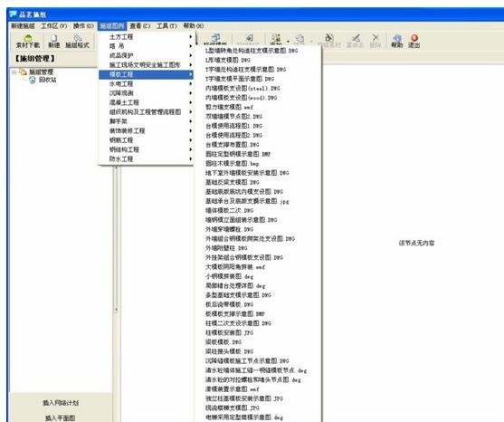Pick L型墙转角处构造柱支模示意图.DWG

point(252,51)
